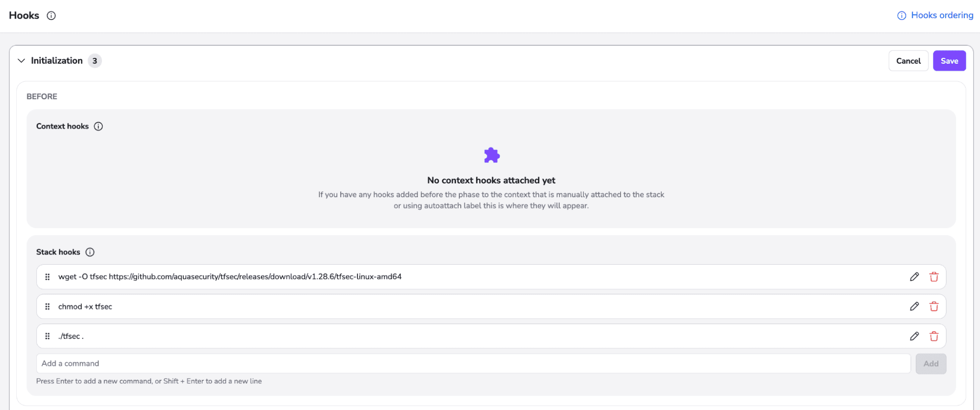The image size is (980, 410).
Task: Open the Hooks ordering link
Action: 941,15
